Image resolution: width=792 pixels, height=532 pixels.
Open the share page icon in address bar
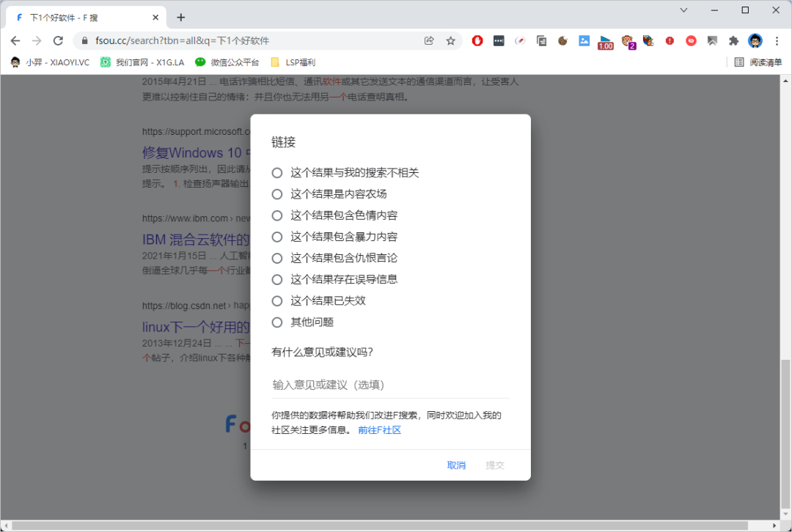click(429, 41)
